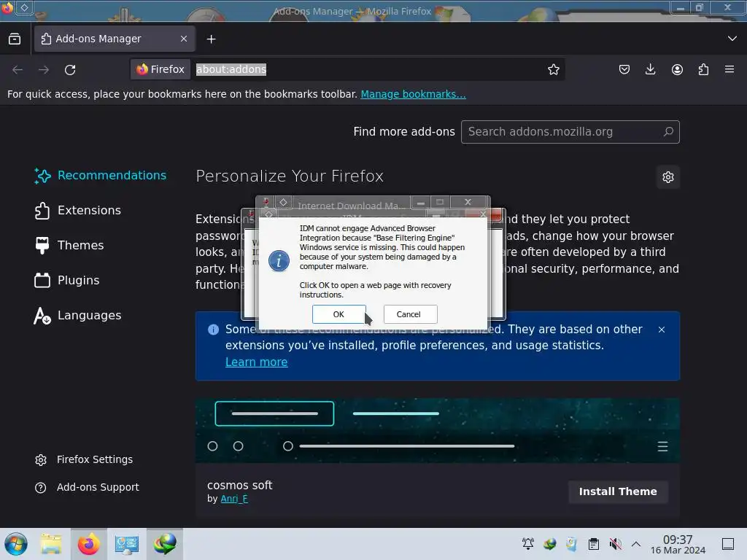Click Manage bookmarks link
The width and height of the screenshot is (747, 560).
[413, 94]
